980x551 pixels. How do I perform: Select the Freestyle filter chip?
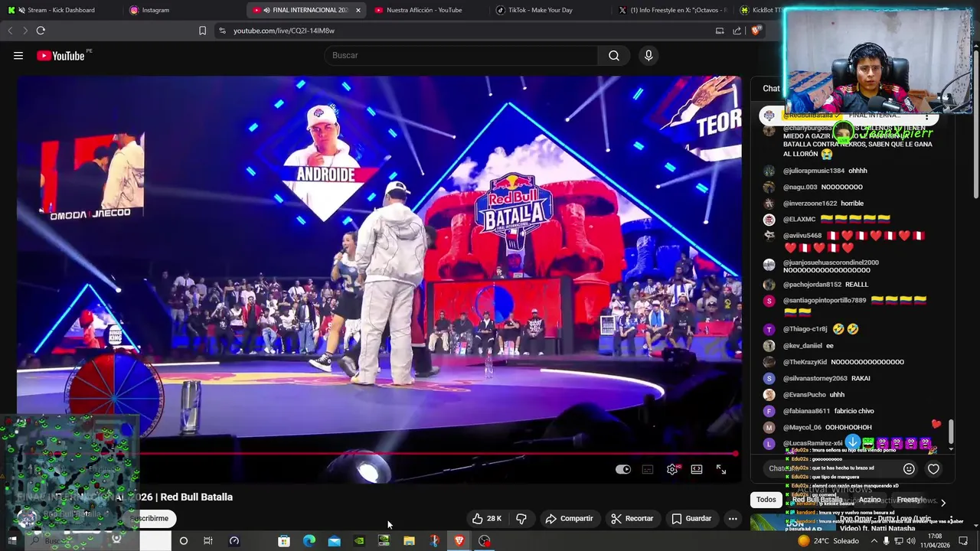click(911, 500)
